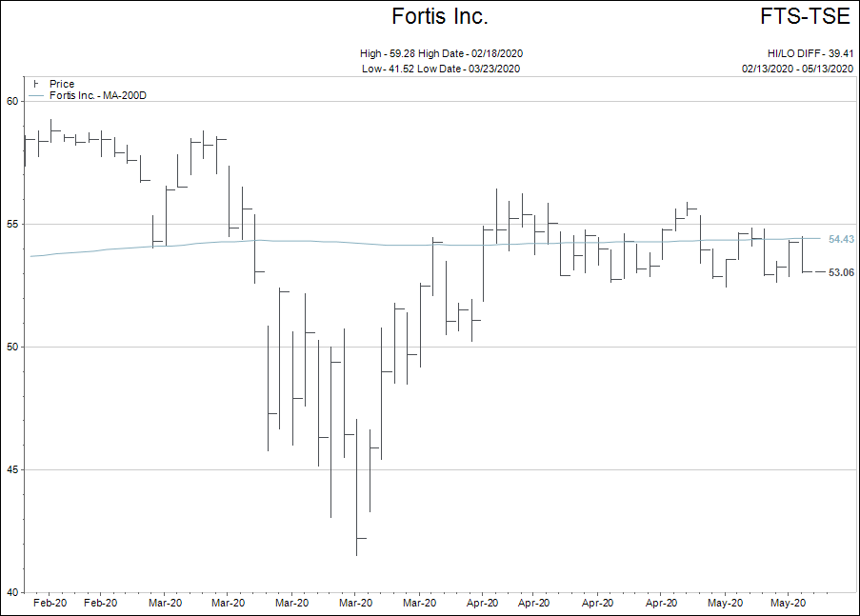Click the 53.06 last price label

(x=841, y=273)
